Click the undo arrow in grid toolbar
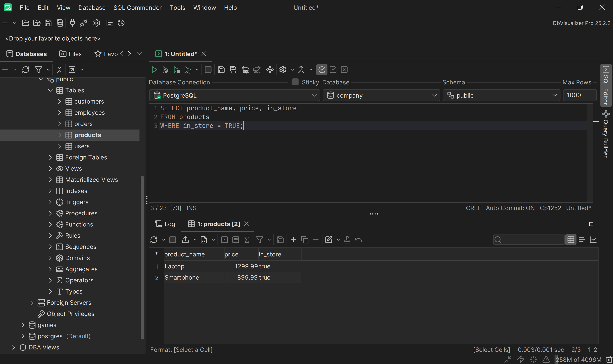Screen dimensions: 613x364 (359, 240)
